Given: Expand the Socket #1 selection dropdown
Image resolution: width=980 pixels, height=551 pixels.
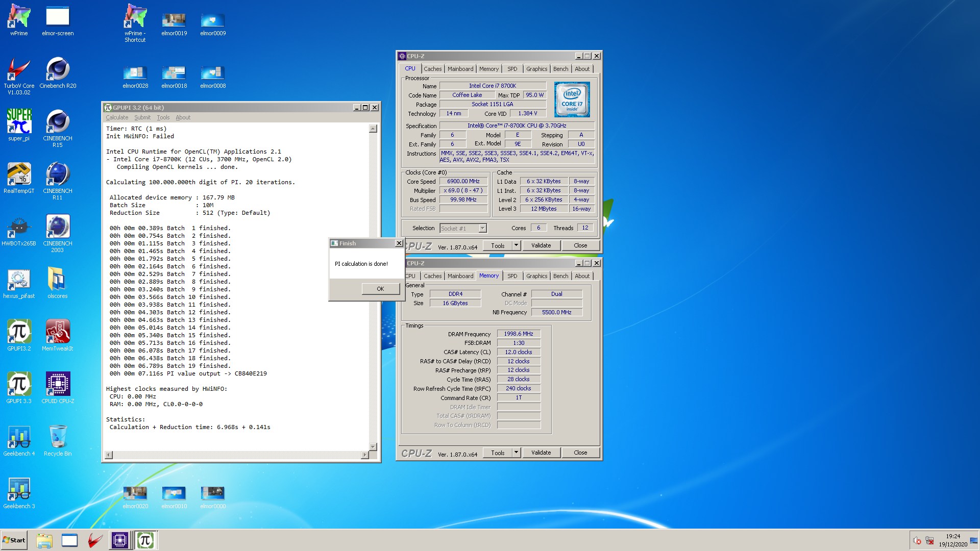Looking at the screenshot, I should click(x=482, y=228).
